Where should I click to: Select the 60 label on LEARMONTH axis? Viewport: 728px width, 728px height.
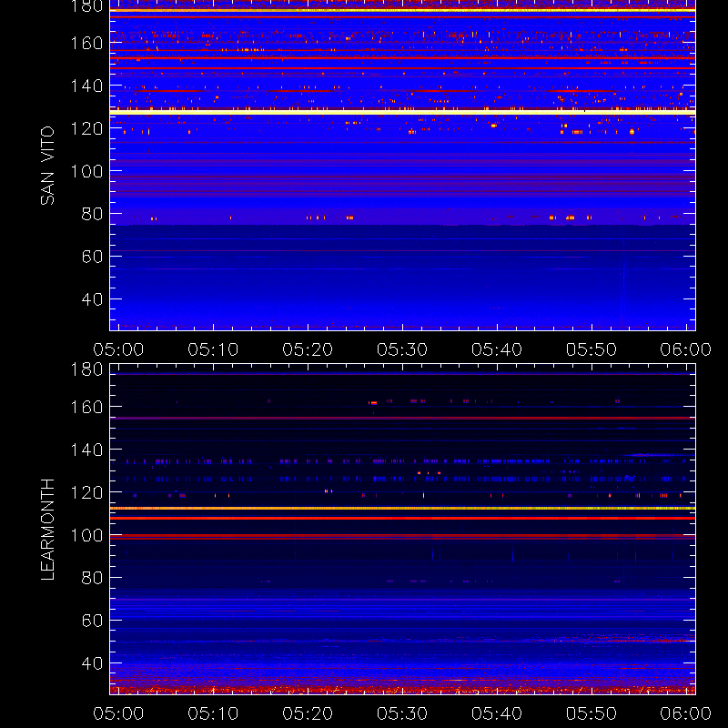[92, 621]
